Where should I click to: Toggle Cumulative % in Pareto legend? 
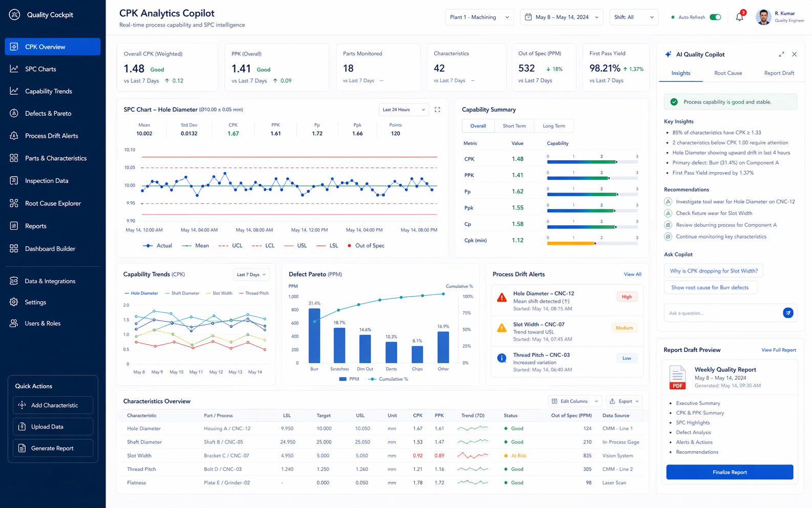388,379
